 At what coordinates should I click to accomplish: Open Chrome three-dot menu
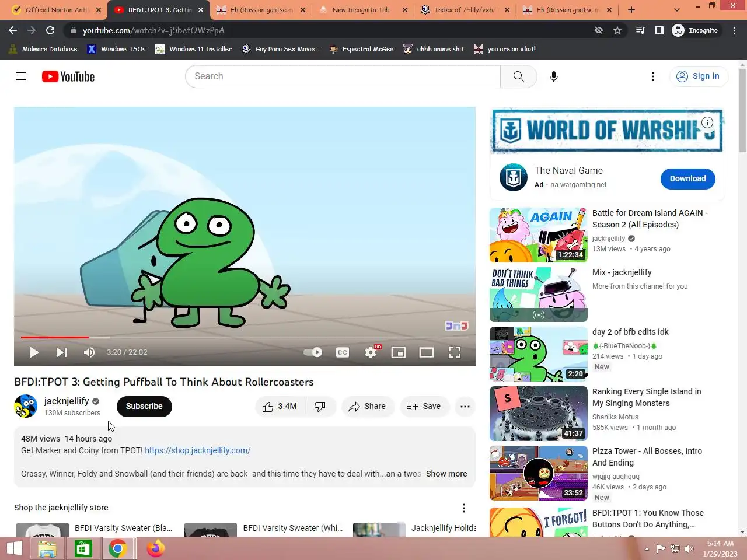coord(734,30)
